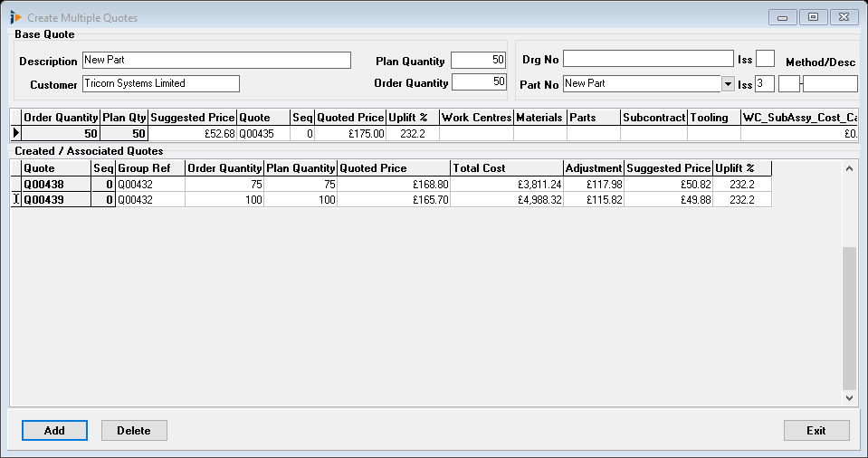Click the row selector arrow for base quote
The width and height of the screenshot is (868, 458).
pyautogui.click(x=15, y=133)
